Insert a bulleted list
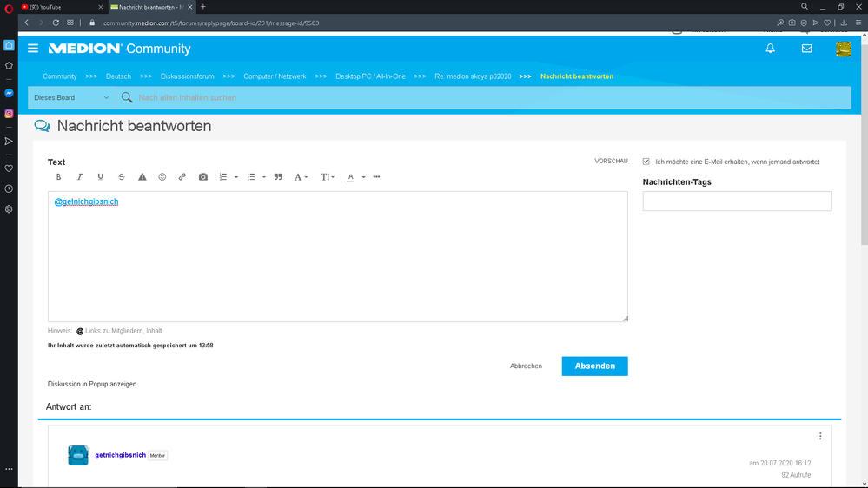 click(251, 177)
